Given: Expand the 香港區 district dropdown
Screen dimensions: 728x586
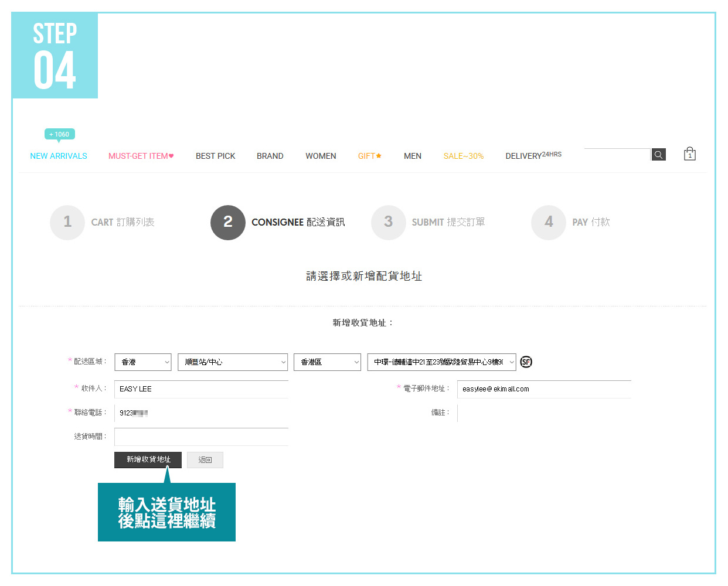Looking at the screenshot, I should pyautogui.click(x=327, y=362).
